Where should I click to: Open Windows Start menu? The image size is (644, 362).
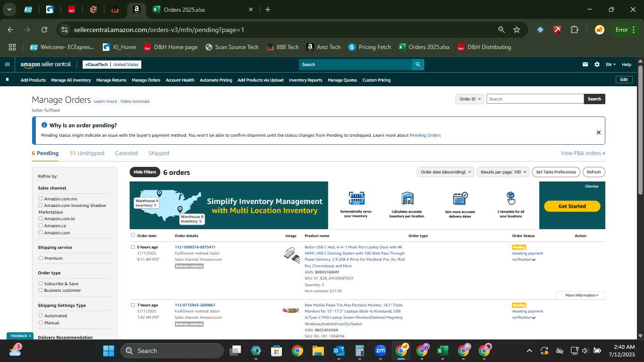coord(108,351)
